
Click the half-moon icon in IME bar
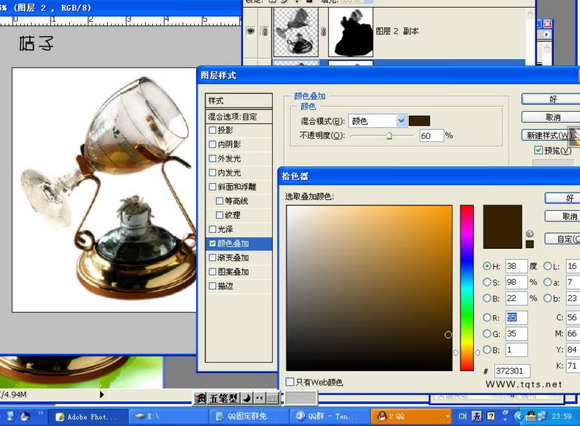tap(247, 399)
